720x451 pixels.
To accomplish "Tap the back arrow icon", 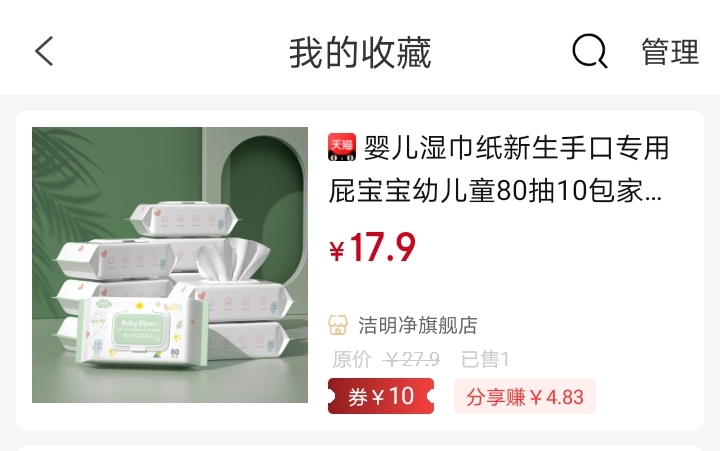I will 44,51.
